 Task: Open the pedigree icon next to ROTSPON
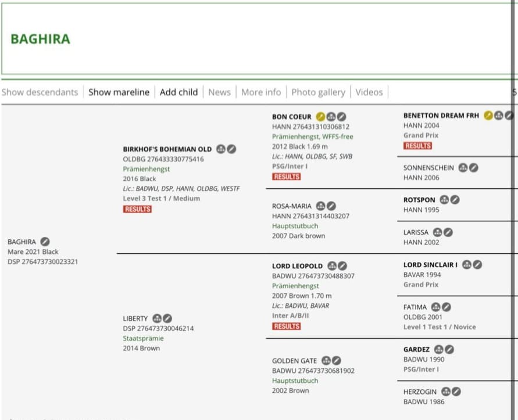pyautogui.click(x=445, y=200)
